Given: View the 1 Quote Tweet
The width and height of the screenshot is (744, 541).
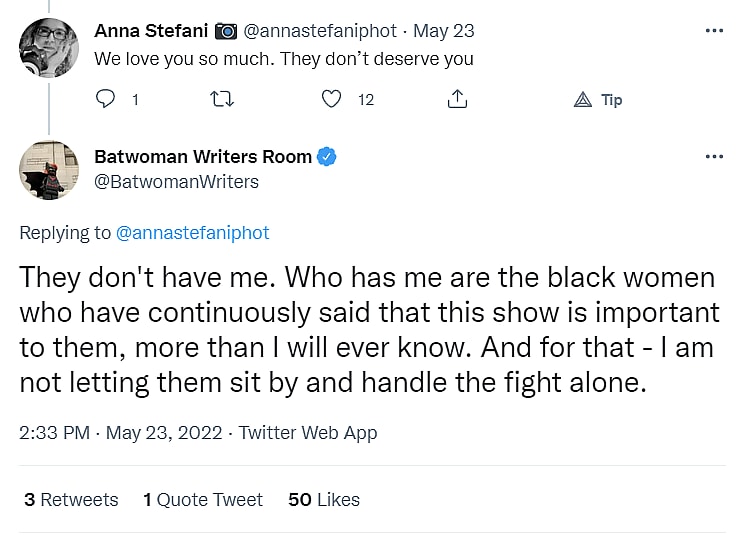Looking at the screenshot, I should [203, 499].
